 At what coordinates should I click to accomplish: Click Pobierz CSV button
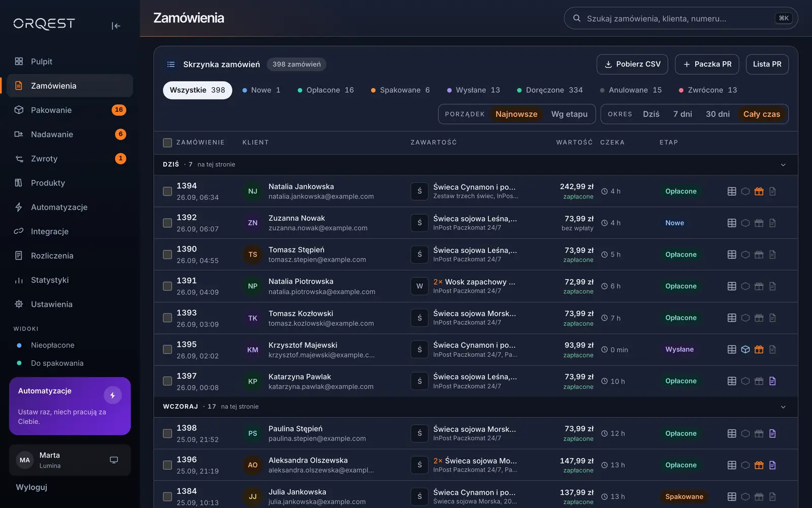coord(632,65)
